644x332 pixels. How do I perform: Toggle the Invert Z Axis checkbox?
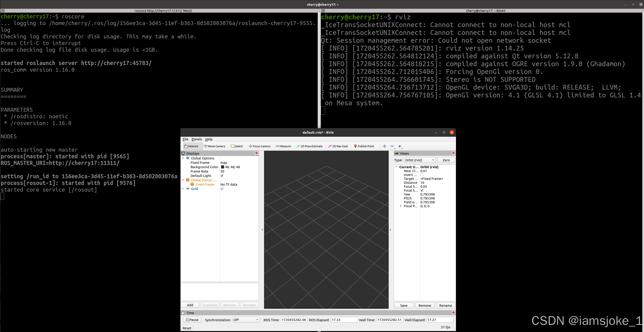pyautogui.click(x=422, y=175)
